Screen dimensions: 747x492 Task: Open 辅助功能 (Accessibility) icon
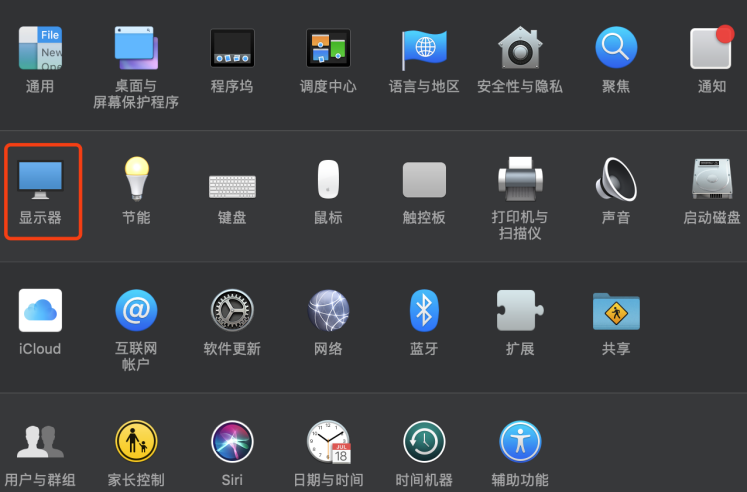pos(520,441)
